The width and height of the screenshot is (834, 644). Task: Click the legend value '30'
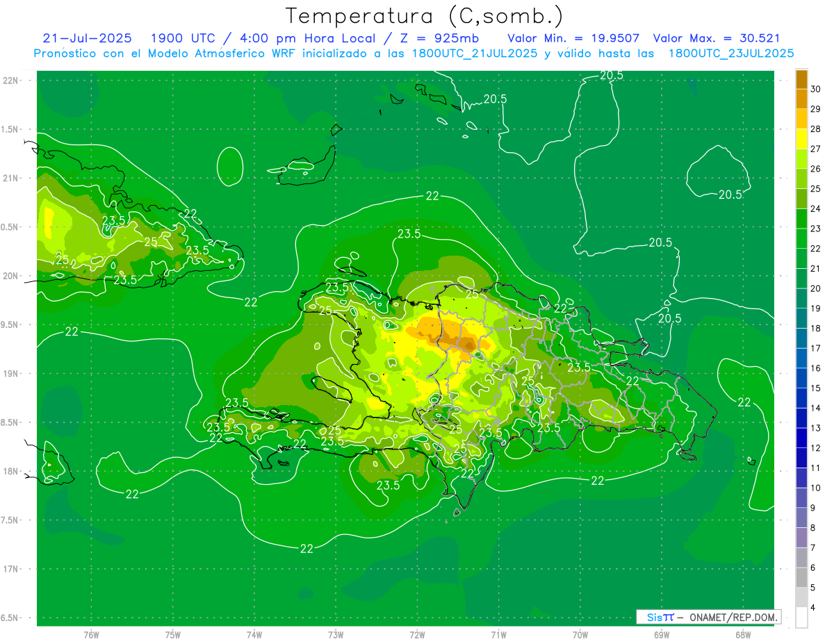click(816, 89)
